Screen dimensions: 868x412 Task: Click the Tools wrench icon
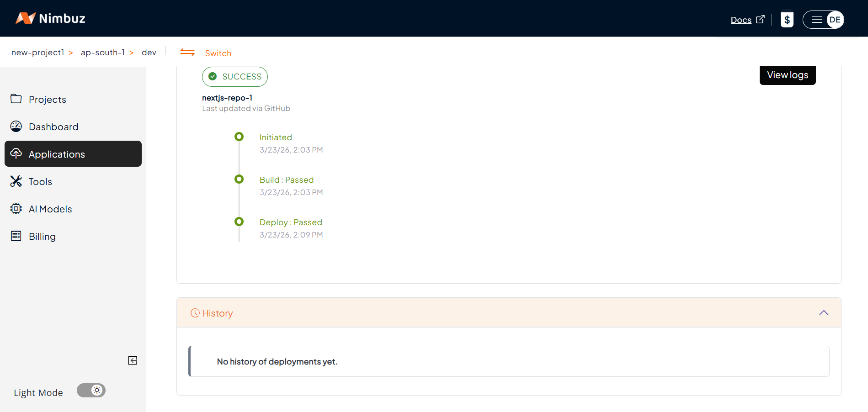click(16, 181)
